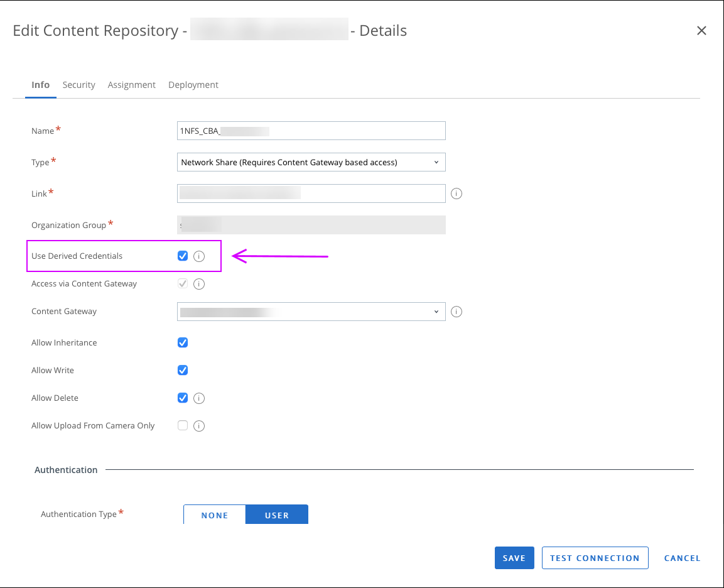Expand the Content Gateway dropdown

(311, 312)
